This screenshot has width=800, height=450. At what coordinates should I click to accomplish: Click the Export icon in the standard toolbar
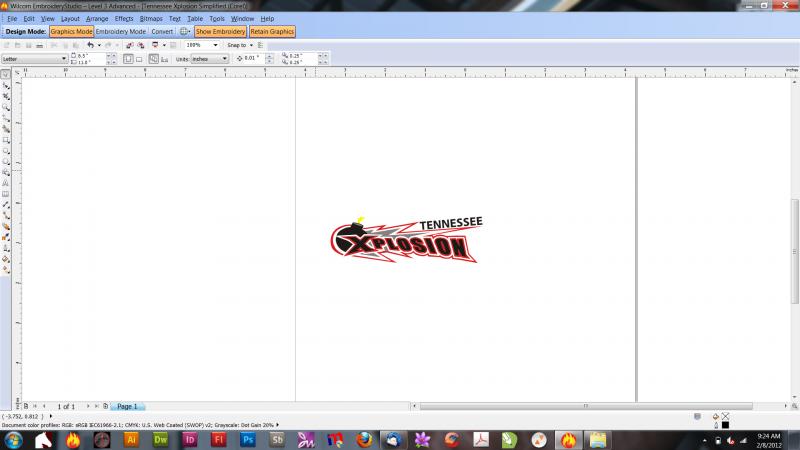(x=141, y=45)
